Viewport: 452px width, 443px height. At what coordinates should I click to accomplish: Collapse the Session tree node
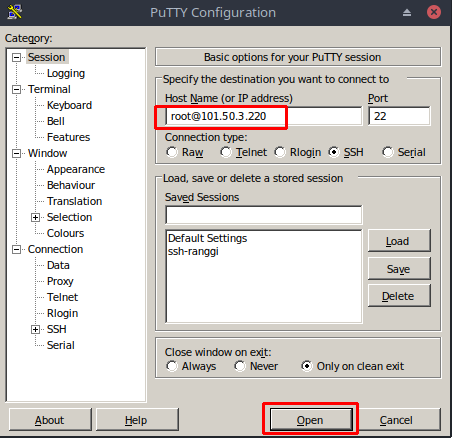pos(16,57)
